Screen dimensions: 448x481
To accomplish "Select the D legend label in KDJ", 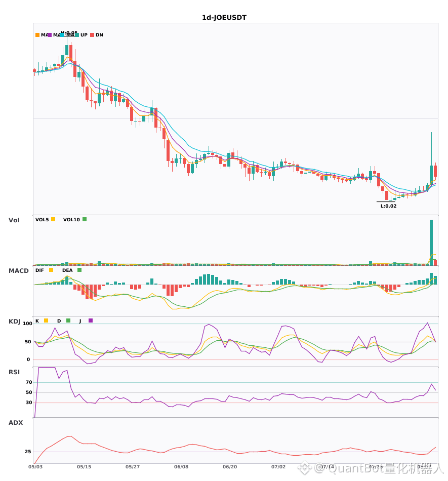I will [x=59, y=321].
